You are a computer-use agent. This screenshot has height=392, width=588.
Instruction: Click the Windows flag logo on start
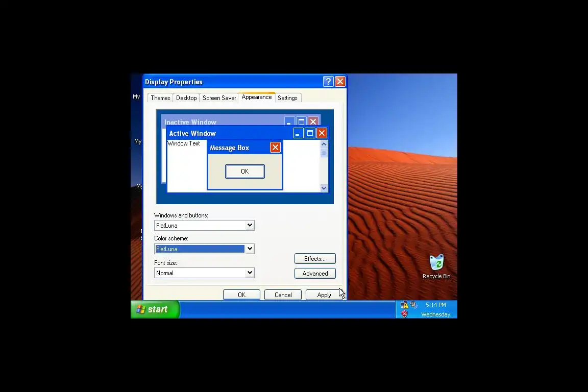141,309
